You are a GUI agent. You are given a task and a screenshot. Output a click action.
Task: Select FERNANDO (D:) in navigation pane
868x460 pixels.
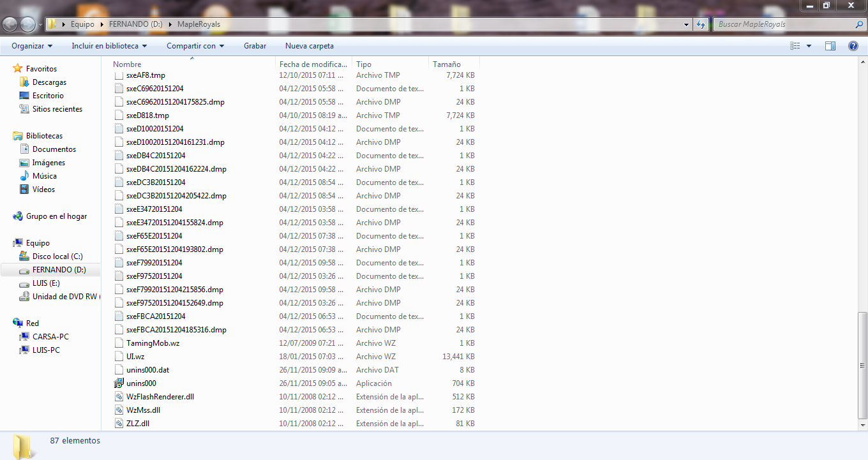coord(59,270)
